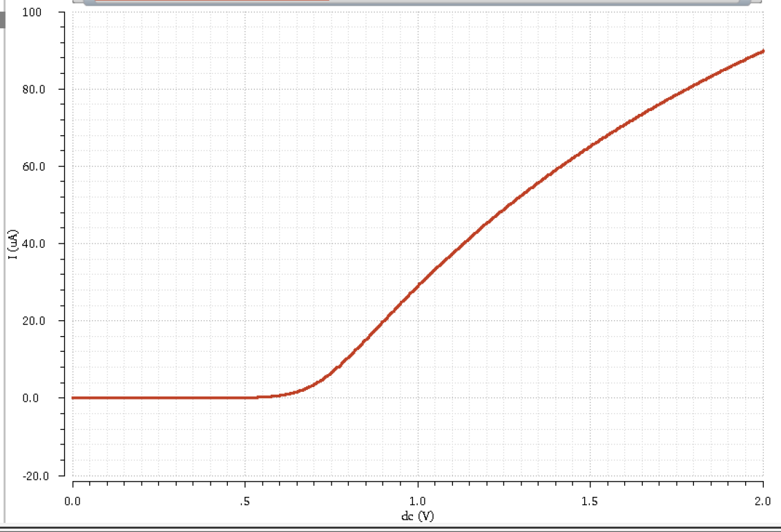Click the 80.0 tick label on Y axis
Screen dimensions: 781x532
(x=34, y=88)
